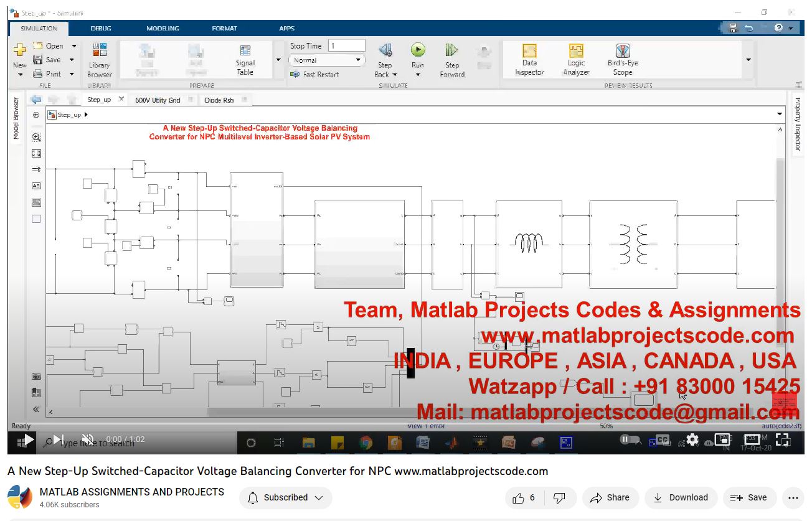Switch to the MODELING ribbon tab
Image resolution: width=812 pixels, height=521 pixels.
click(163, 29)
